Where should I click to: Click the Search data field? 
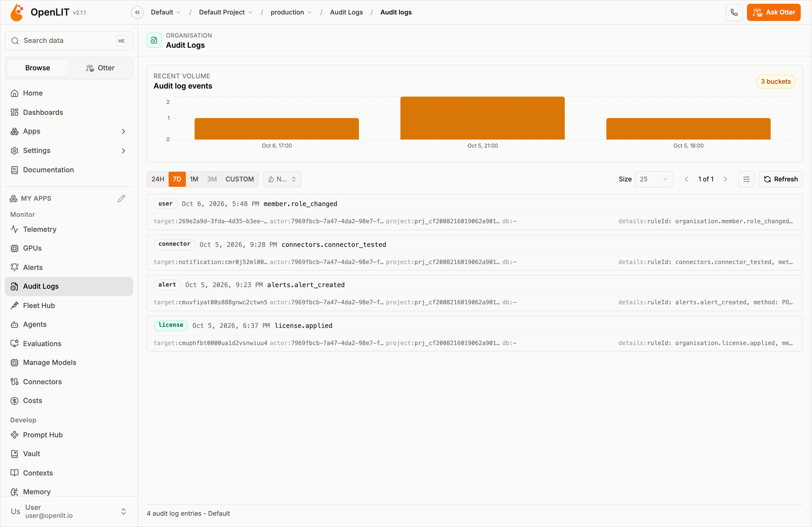(x=69, y=41)
